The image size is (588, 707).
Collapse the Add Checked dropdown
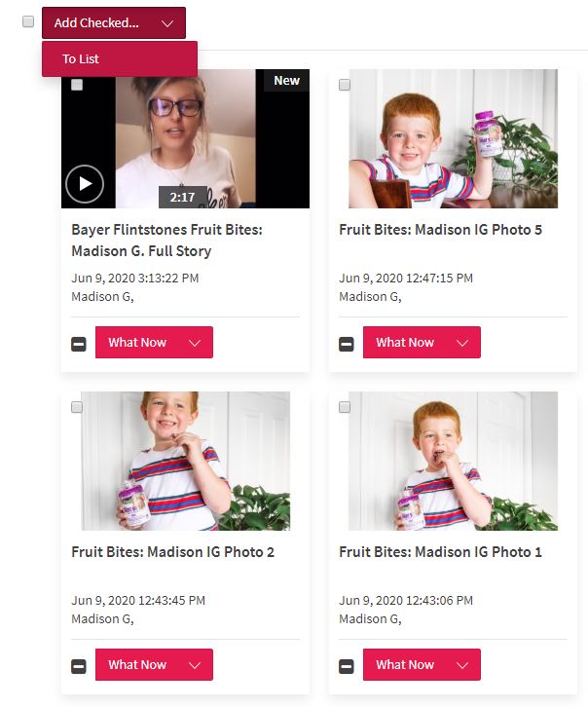tap(114, 23)
